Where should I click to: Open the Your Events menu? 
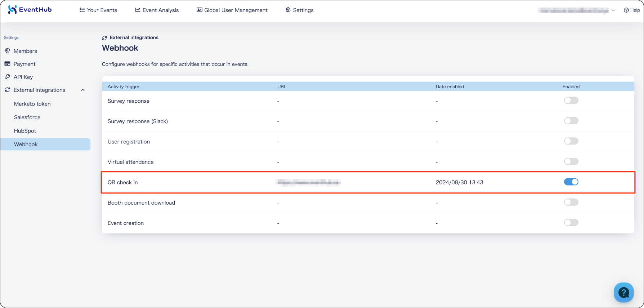[98, 10]
